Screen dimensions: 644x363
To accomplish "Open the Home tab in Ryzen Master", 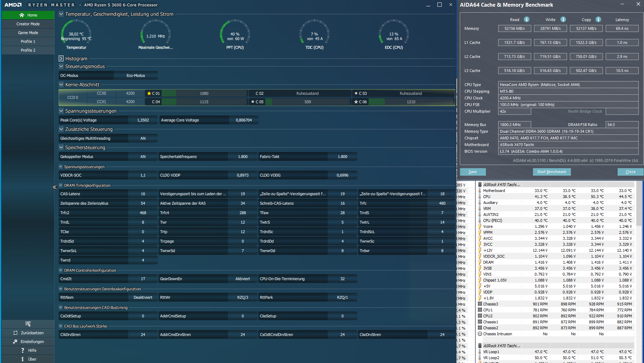I will [x=28, y=15].
